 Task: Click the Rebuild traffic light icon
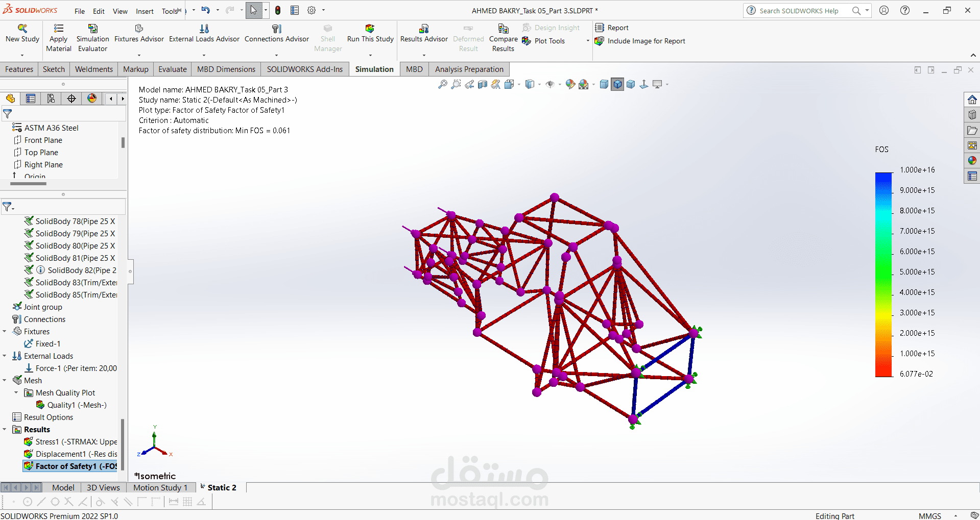(x=278, y=10)
